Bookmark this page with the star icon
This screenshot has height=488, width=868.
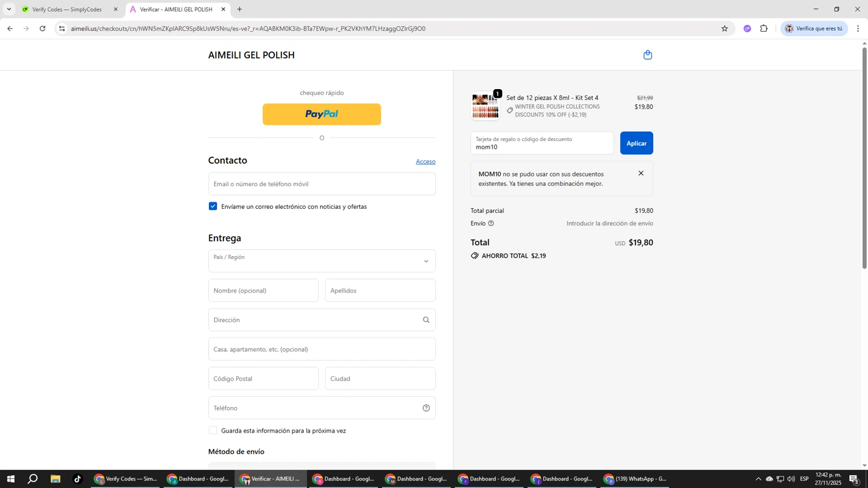coord(724,28)
